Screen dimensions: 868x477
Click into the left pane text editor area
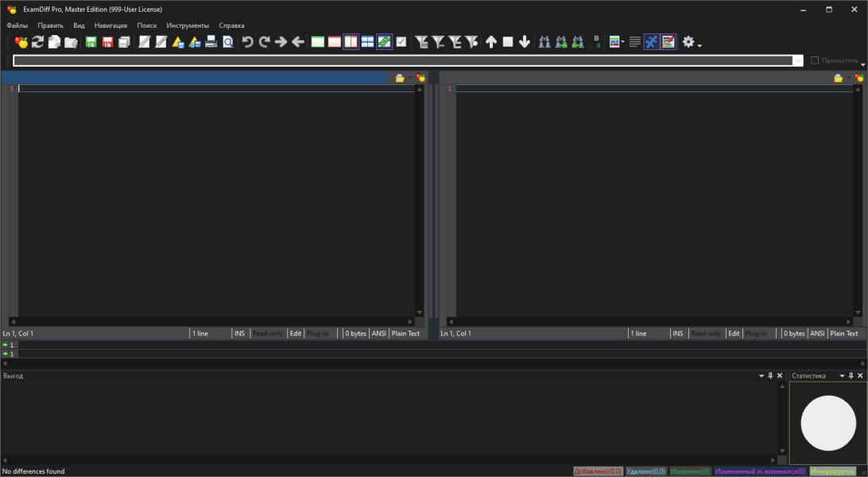(x=216, y=202)
